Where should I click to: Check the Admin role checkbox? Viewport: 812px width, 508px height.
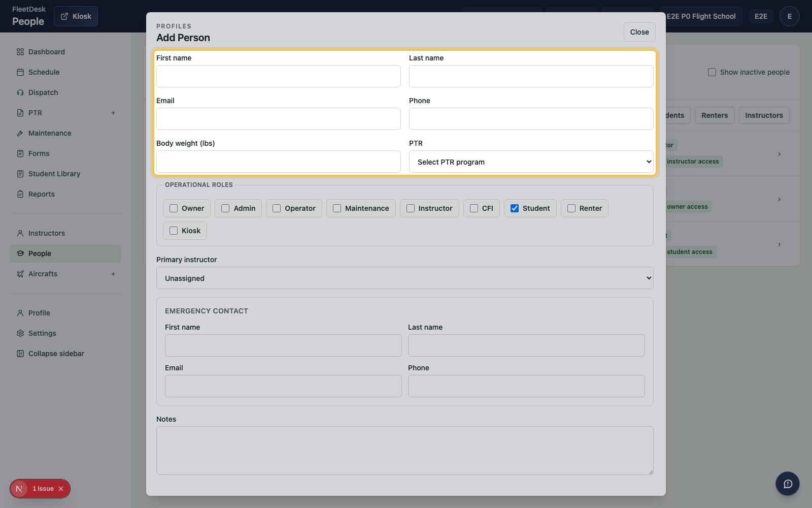click(x=225, y=208)
